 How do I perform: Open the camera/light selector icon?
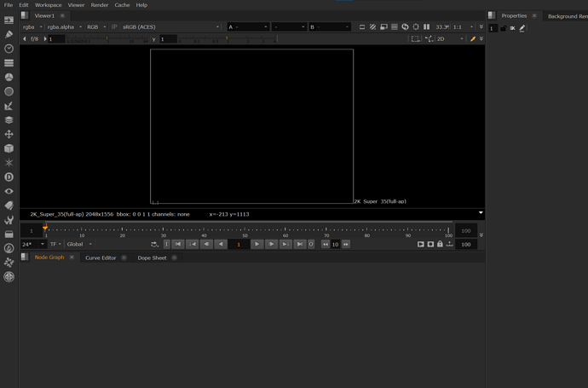pyautogui.click(x=429, y=38)
